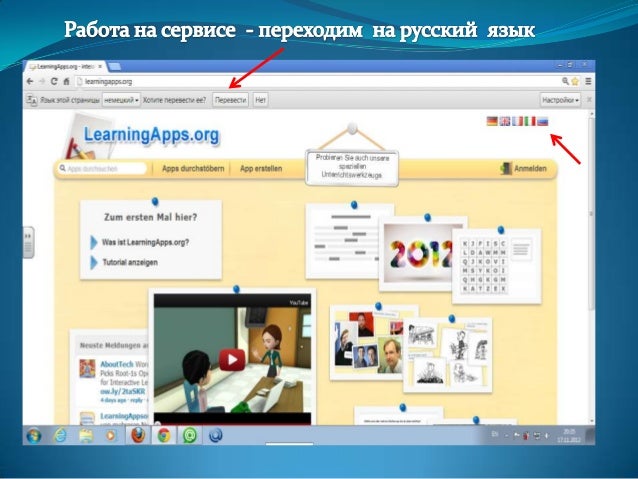Click the side panel handle on left edge
Image resolution: width=638 pixels, height=479 pixels.
point(28,243)
